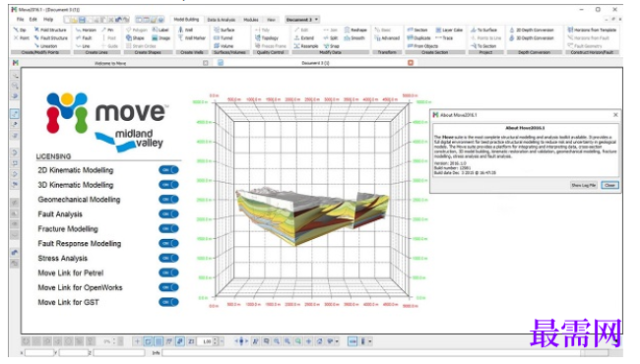Toggle 2D Kinematic Modelling license switch
The width and height of the screenshot is (640, 364).
tap(168, 170)
